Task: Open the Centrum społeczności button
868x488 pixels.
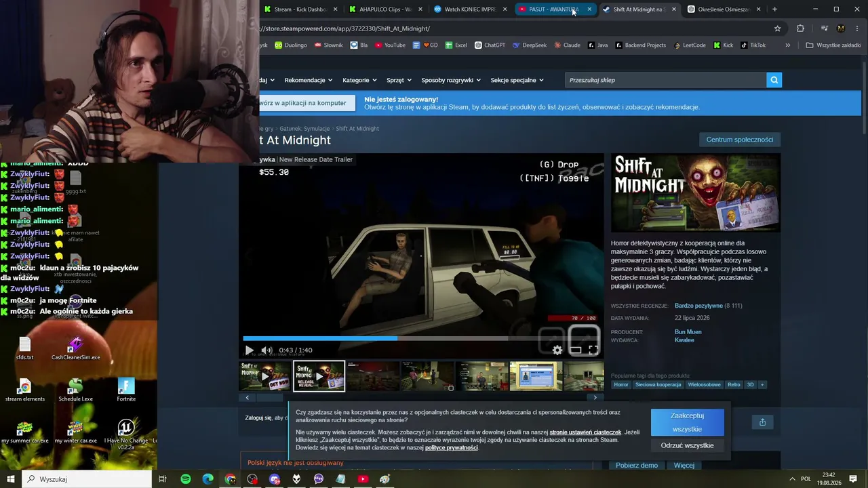Action: (739, 140)
